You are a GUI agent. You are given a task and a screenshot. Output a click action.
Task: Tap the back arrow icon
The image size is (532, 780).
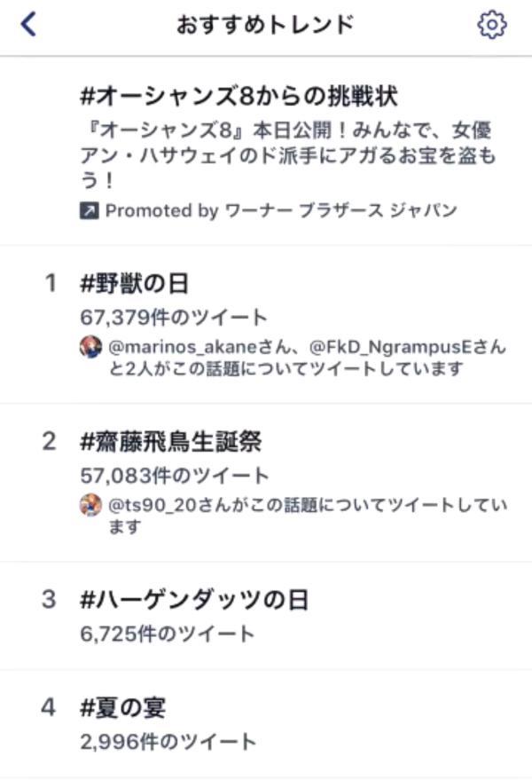click(x=28, y=24)
